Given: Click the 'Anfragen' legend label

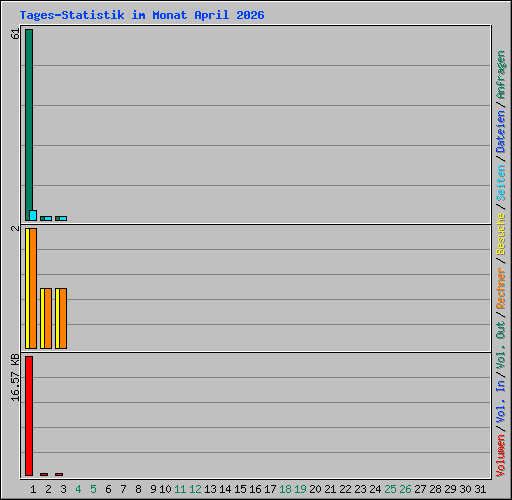Looking at the screenshot, I should coord(501,75).
